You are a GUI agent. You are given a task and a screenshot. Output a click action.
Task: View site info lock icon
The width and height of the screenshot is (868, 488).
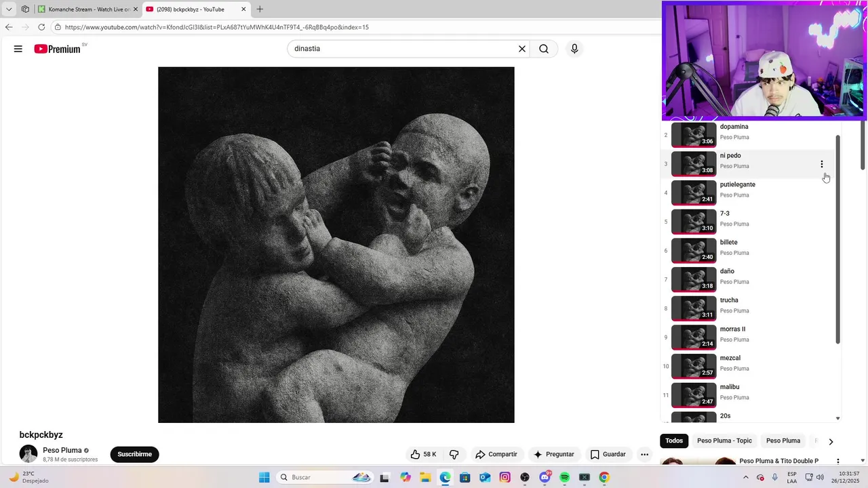[x=58, y=27]
